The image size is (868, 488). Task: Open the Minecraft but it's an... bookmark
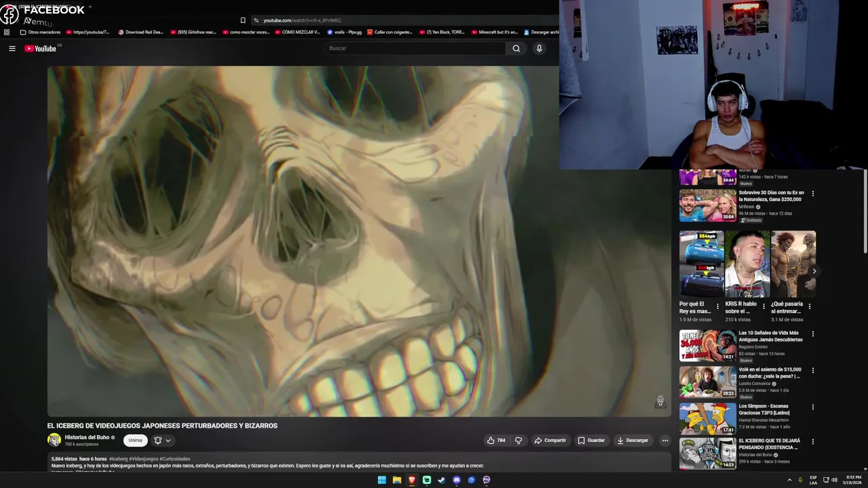click(x=494, y=32)
